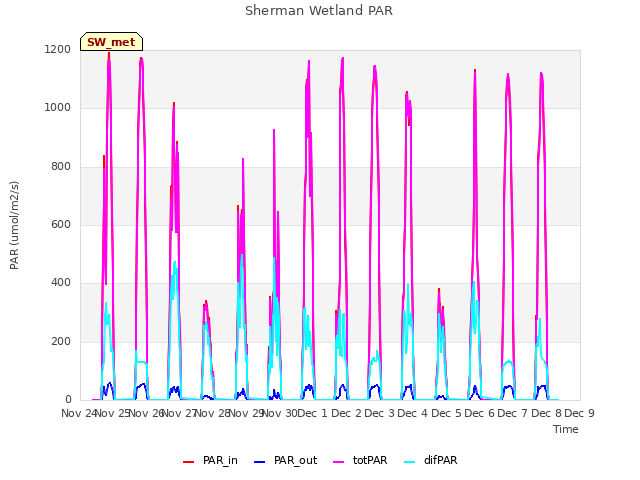Click the Sherman Wetland PAR chart title

[319, 10]
